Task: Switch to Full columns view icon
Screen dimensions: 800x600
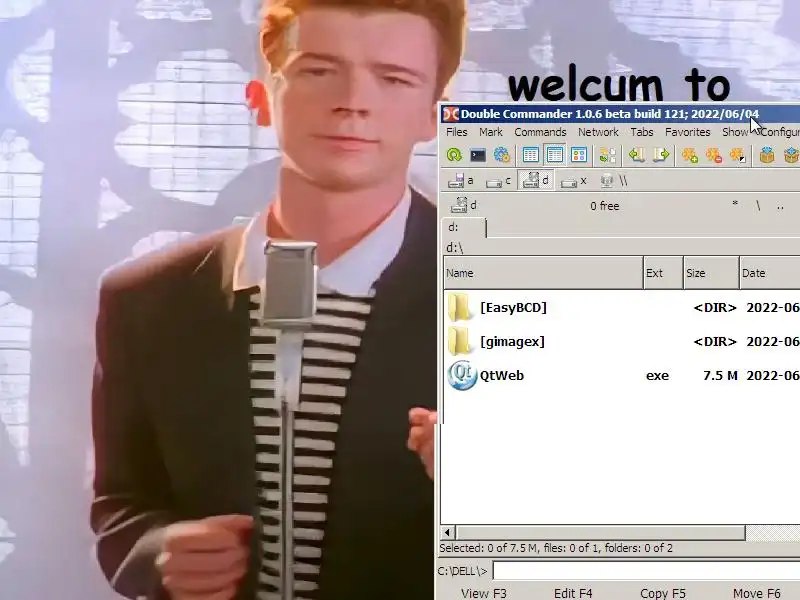Action: (x=555, y=155)
